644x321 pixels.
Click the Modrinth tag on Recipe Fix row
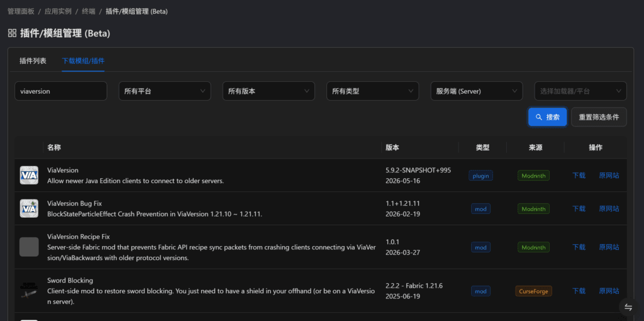click(x=533, y=247)
